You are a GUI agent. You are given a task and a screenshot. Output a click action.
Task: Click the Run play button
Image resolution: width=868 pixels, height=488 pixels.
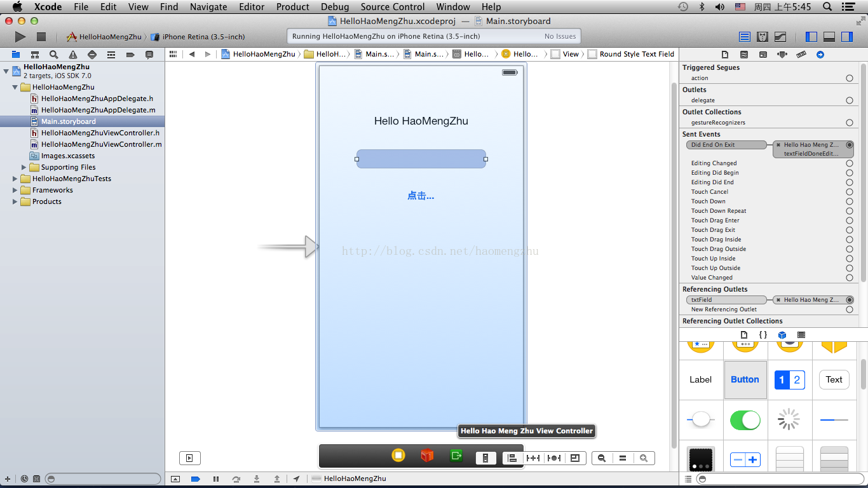point(20,37)
